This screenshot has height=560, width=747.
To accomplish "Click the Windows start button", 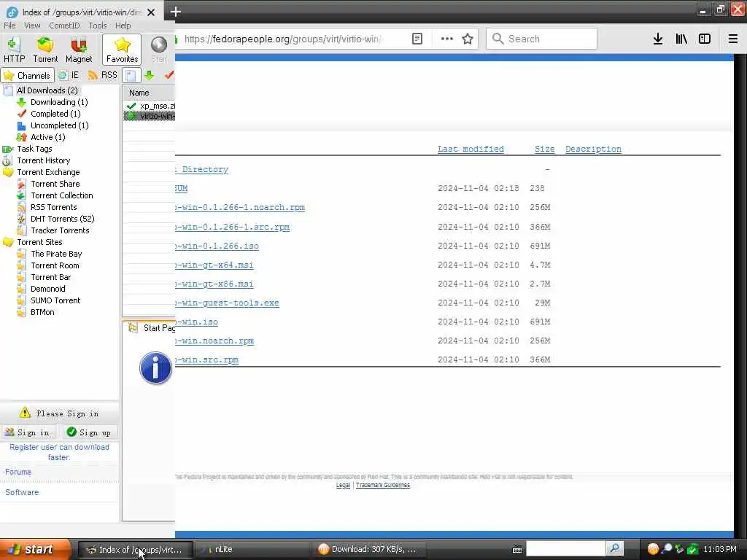I will point(34,550).
